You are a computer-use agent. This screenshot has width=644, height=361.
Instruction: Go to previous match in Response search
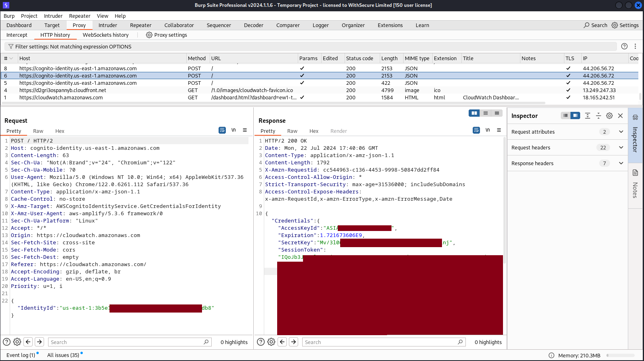pos(282,342)
